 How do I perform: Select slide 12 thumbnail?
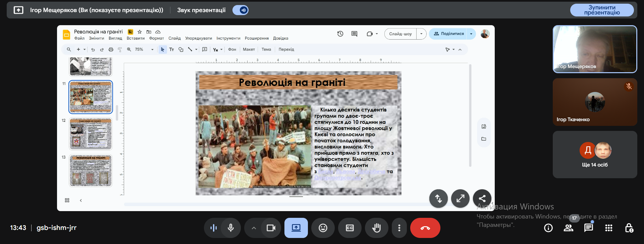(91, 134)
